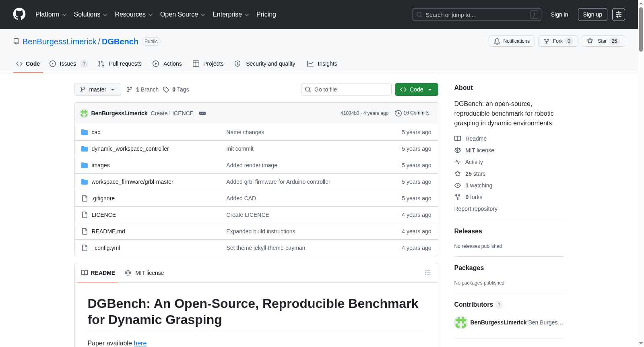Open the 1 Branch link
644x347 pixels.
click(142, 89)
